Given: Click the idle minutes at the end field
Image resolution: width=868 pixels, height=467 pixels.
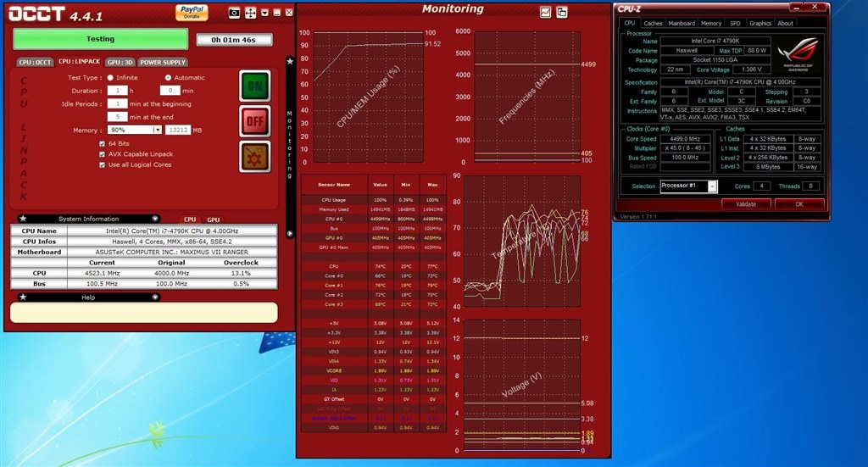Looking at the screenshot, I should pos(117,117).
